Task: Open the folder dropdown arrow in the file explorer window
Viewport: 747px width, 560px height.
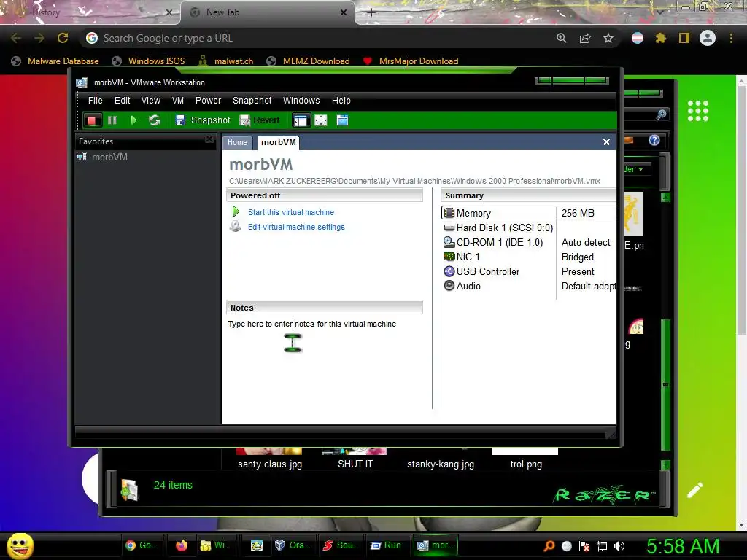Action: point(640,169)
